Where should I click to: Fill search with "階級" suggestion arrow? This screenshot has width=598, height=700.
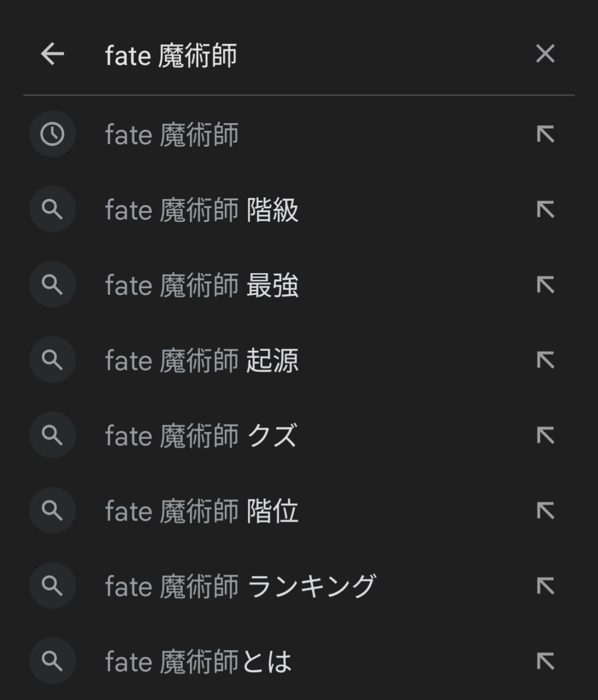pyautogui.click(x=545, y=210)
